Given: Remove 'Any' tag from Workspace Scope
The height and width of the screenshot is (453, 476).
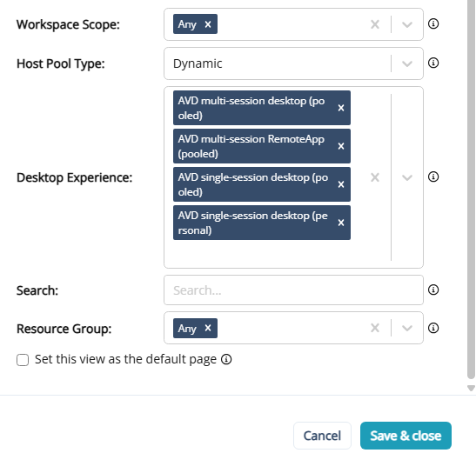Looking at the screenshot, I should 208,24.
